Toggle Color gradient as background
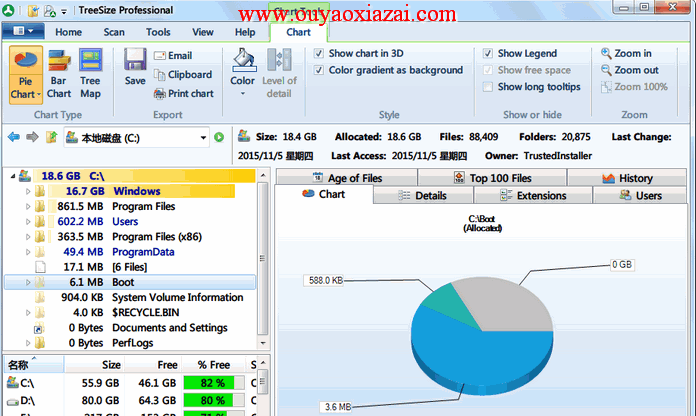The height and width of the screenshot is (416, 696). (x=318, y=70)
